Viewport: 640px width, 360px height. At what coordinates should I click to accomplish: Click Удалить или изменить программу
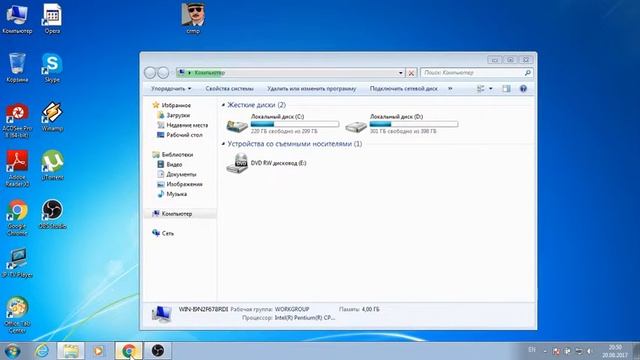pyautogui.click(x=311, y=89)
